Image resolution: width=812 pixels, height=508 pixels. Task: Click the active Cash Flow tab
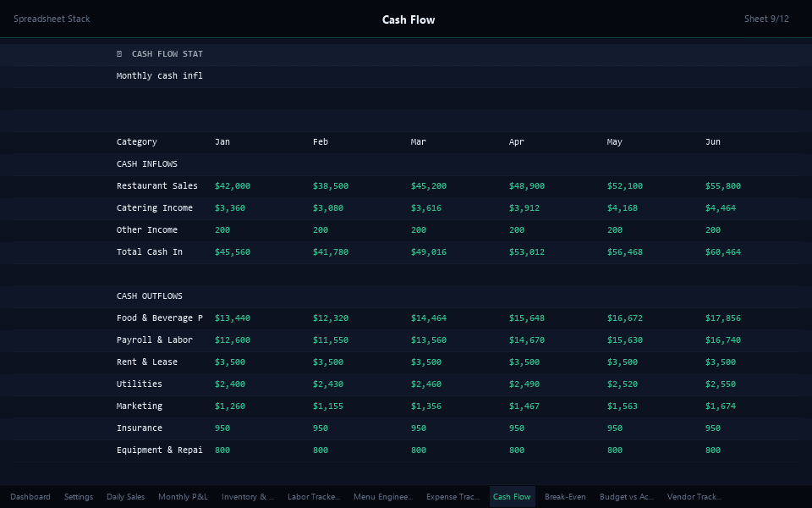coord(512,497)
